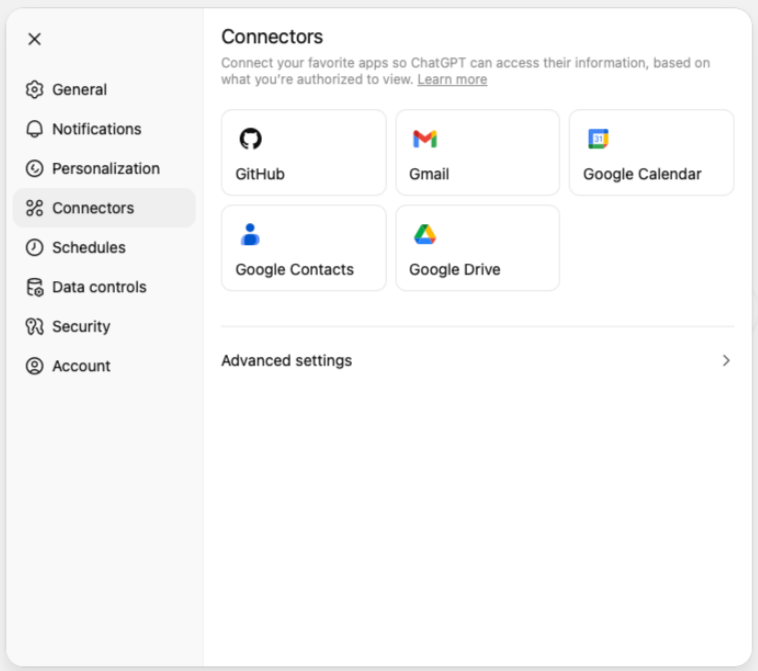This screenshot has width=758, height=671.
Task: Click the Notifications bell icon
Action: 35,129
